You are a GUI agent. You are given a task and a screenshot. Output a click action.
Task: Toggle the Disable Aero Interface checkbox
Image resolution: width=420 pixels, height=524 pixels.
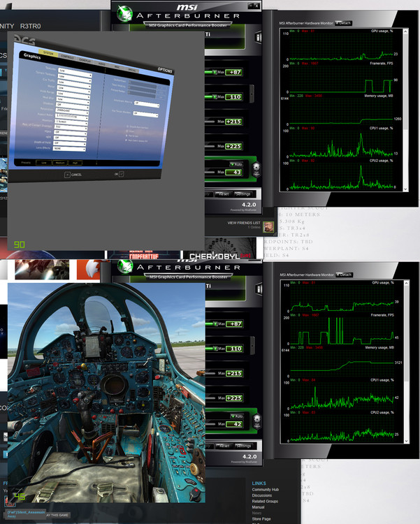[127, 126]
